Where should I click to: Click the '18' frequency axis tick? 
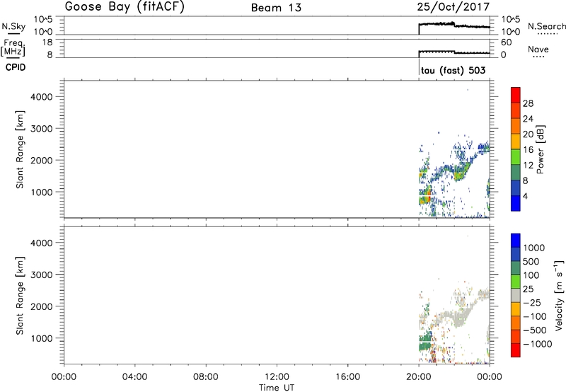(48, 42)
